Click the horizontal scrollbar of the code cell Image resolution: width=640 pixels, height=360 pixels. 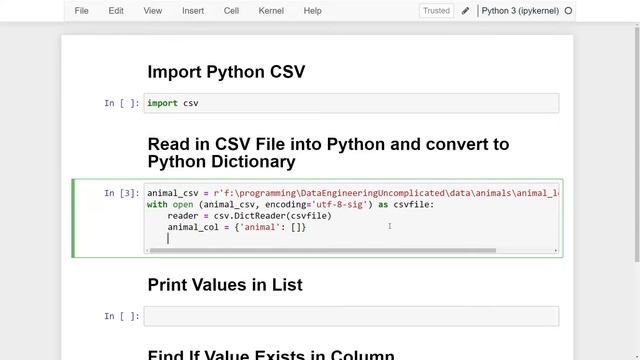[x=322, y=251]
